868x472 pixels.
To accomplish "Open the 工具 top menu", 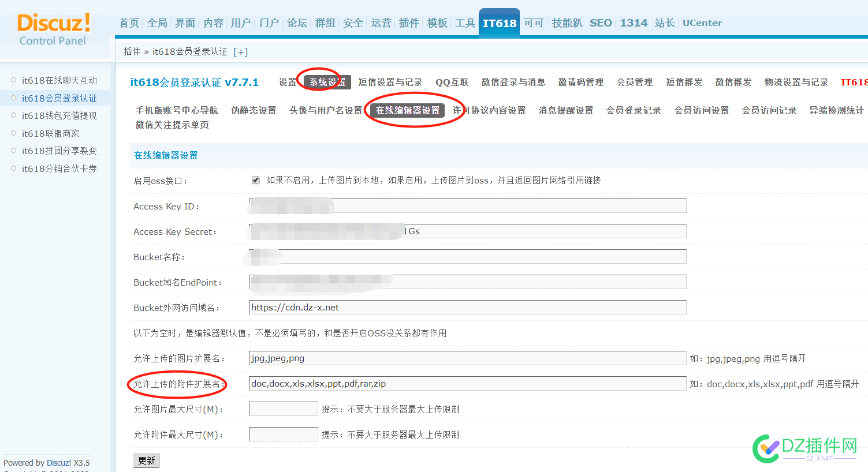I will [x=465, y=23].
